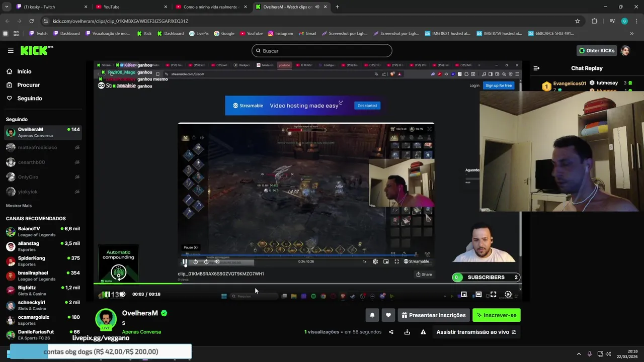
Task: Click Presentear inscrições button
Action: pos(433,315)
